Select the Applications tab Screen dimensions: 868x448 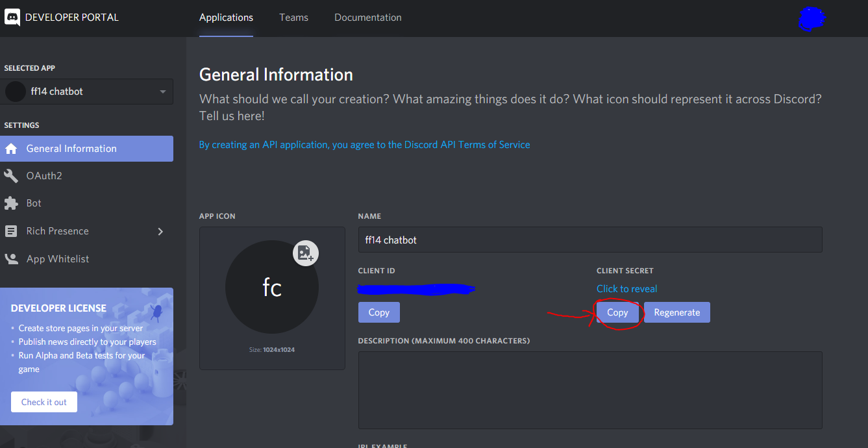coord(226,18)
